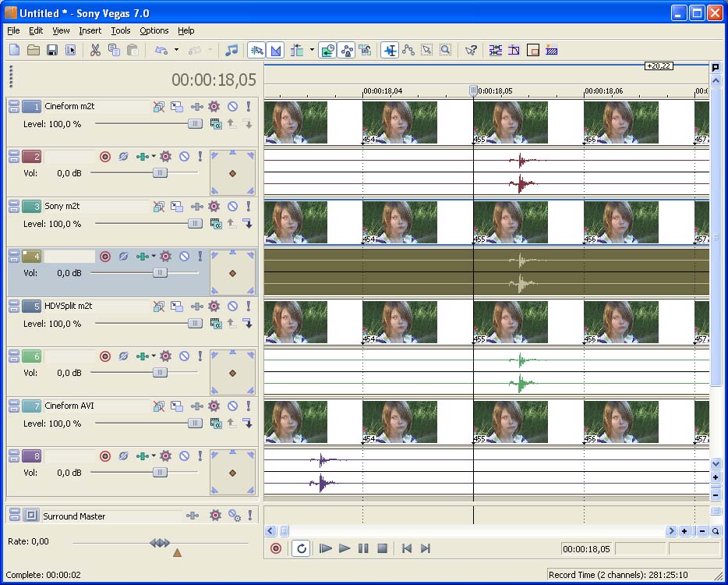Select the Envelope Edit tool
Viewport: 728px width, 585px height.
(x=408, y=50)
